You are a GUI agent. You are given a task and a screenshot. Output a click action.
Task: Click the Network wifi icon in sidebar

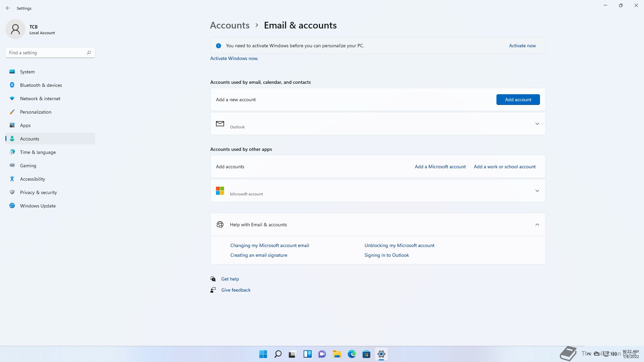tap(12, 98)
